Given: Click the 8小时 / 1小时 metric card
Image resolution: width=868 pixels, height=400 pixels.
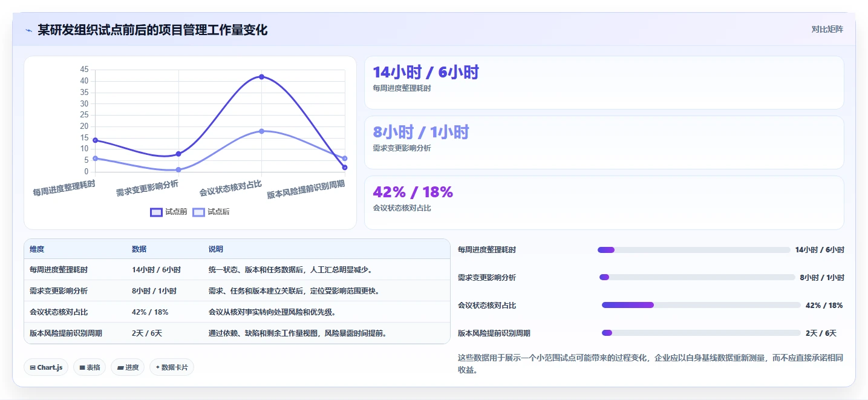Looking at the screenshot, I should pos(604,143).
